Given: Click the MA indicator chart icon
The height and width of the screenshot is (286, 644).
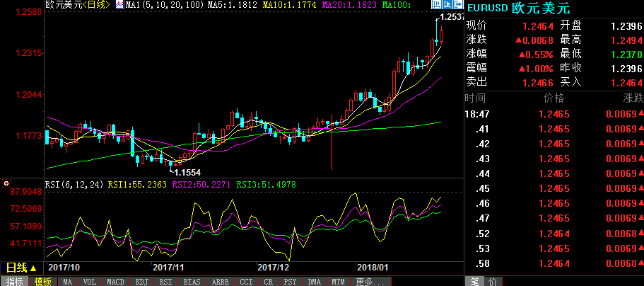Looking at the screenshot, I should tap(119, 5).
